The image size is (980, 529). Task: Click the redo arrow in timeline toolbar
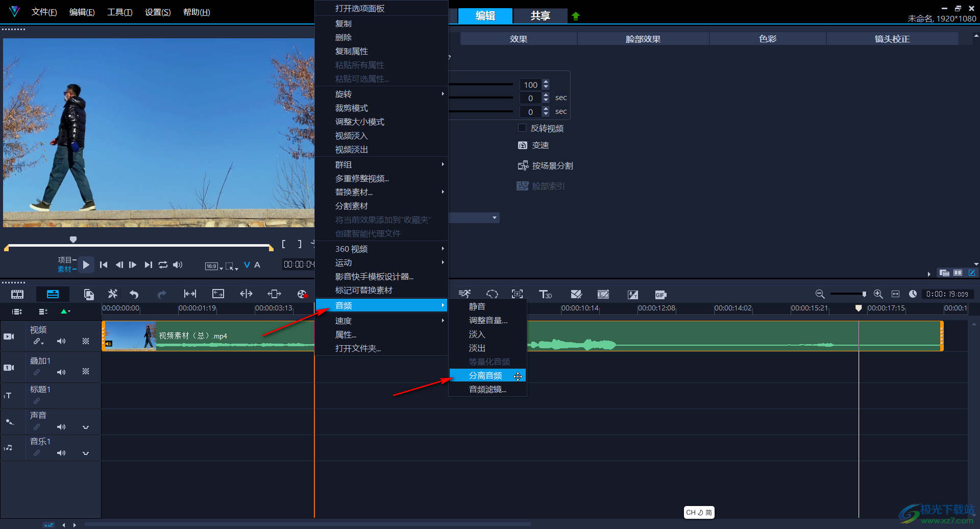(x=162, y=294)
